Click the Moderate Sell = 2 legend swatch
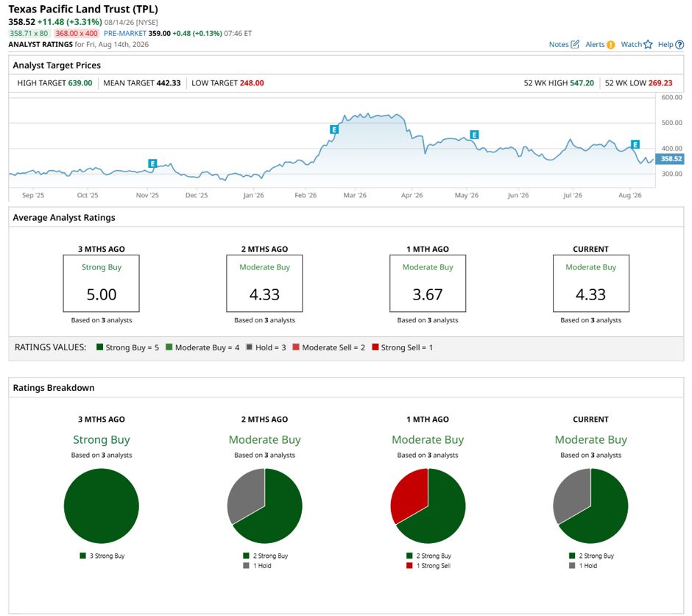This screenshot has width=692, height=616. pos(296,347)
